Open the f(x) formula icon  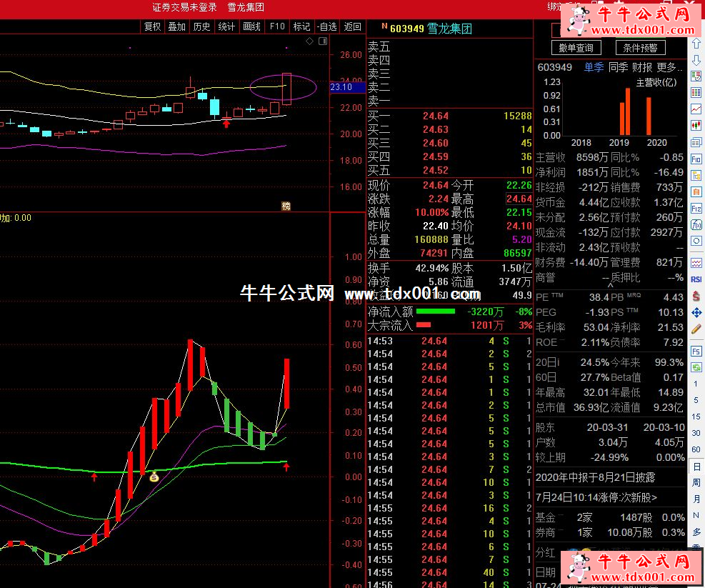(x=696, y=224)
